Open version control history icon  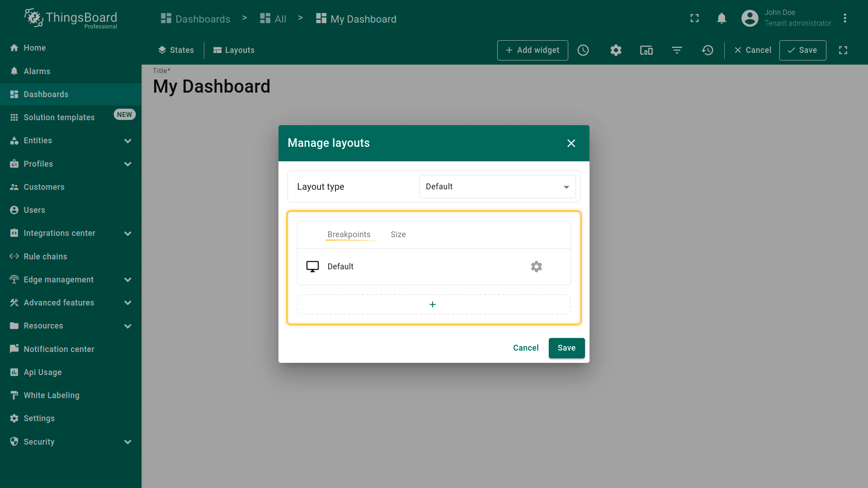(708, 50)
